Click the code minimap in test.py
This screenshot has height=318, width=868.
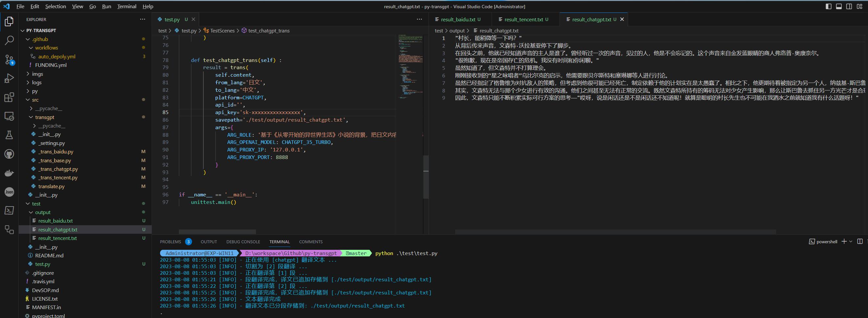[x=411, y=66]
